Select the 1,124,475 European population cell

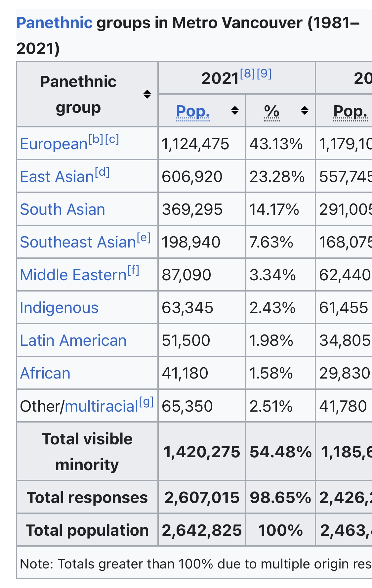(x=195, y=144)
